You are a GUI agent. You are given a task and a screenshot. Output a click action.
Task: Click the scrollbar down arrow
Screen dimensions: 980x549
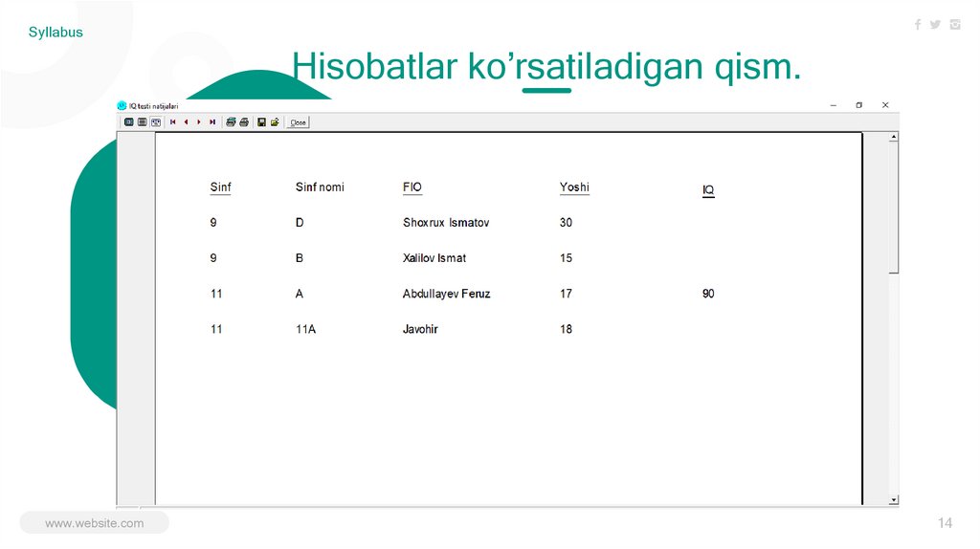point(894,499)
